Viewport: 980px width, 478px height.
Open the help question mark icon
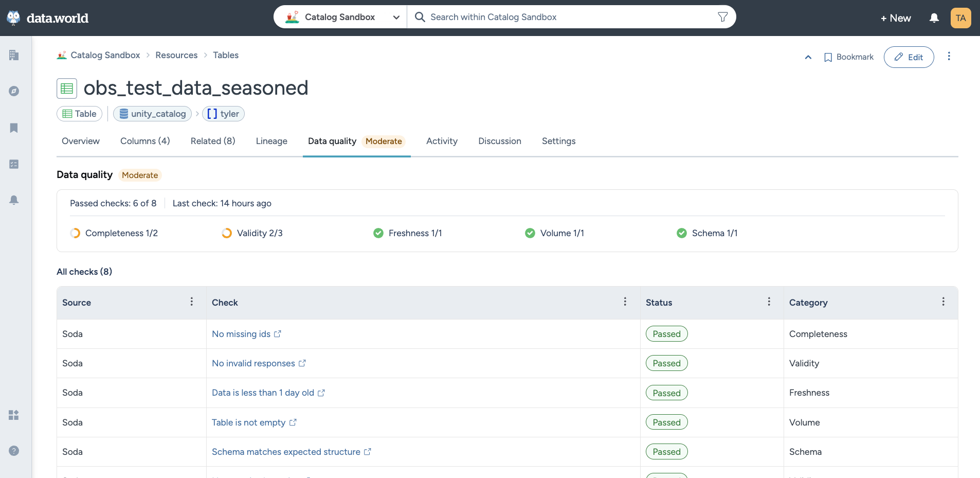click(x=14, y=451)
